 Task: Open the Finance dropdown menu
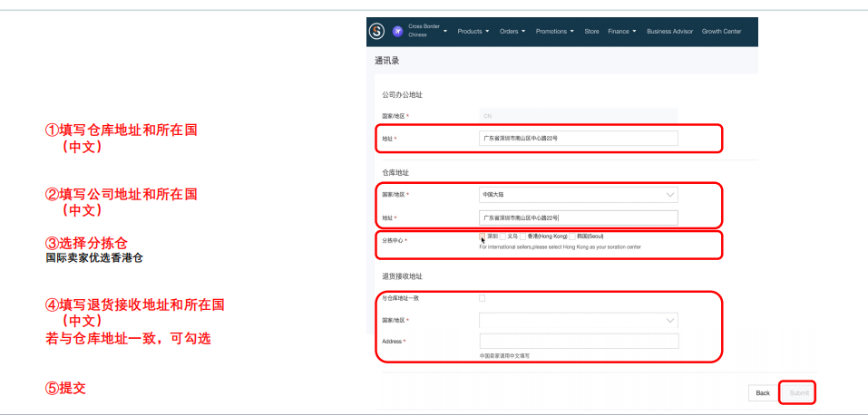621,31
